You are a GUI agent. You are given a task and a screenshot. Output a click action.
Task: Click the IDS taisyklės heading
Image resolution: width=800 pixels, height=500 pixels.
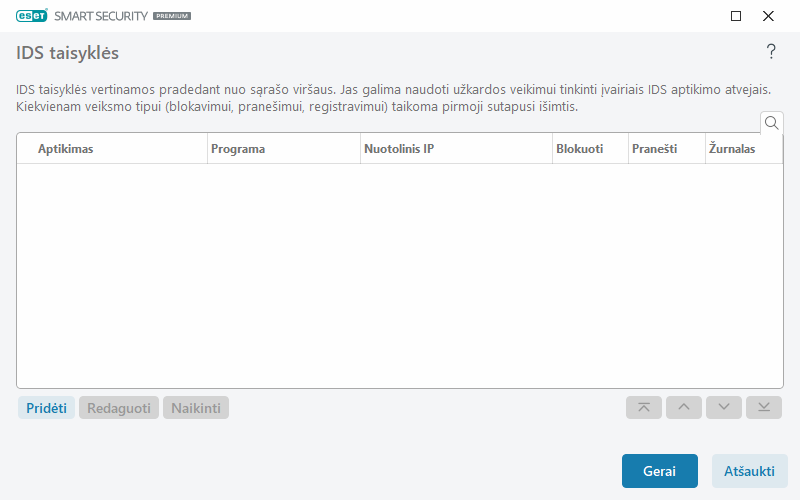(x=67, y=53)
